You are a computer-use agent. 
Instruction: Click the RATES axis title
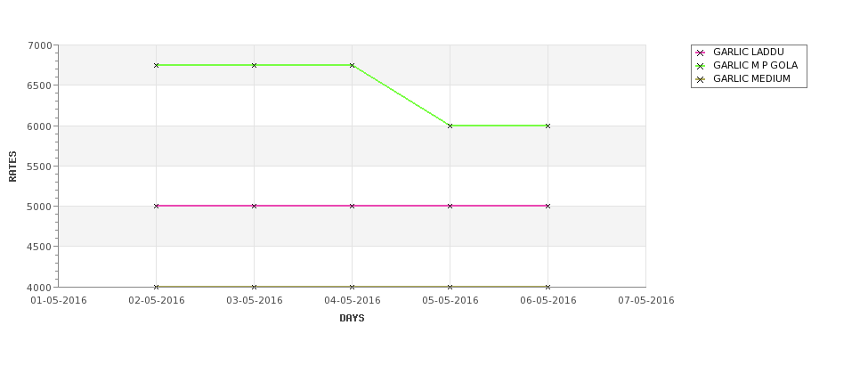pos(12,167)
